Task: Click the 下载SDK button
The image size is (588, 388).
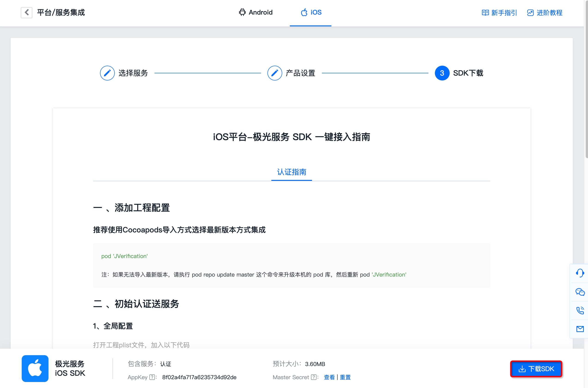Action: [x=536, y=369]
